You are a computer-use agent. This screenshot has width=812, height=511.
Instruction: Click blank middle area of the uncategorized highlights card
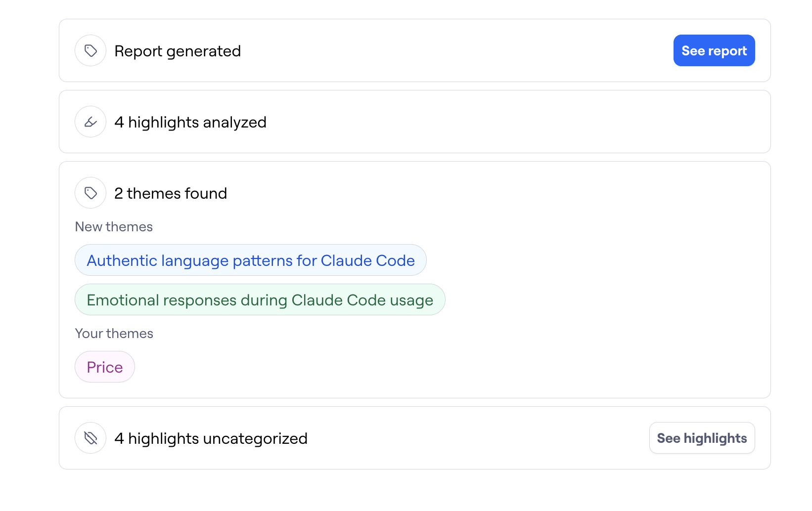click(470, 438)
